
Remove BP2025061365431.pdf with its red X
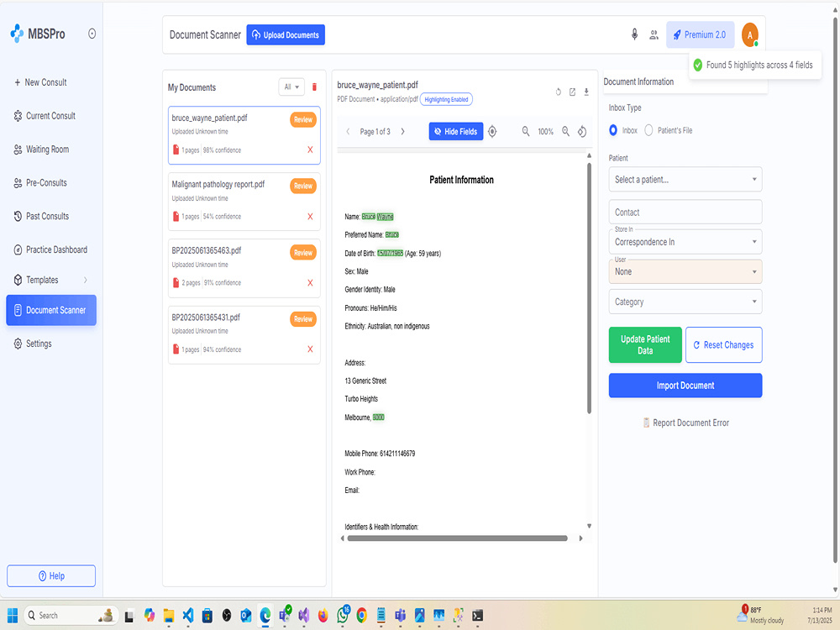[310, 349]
